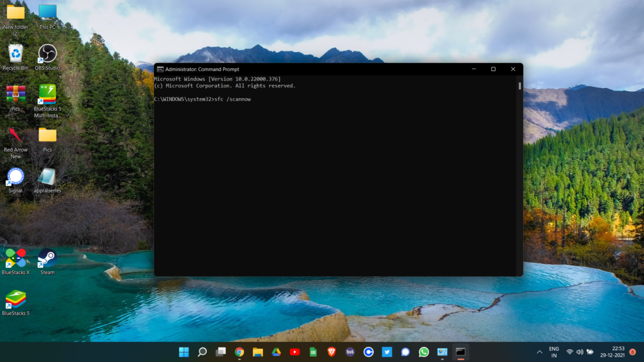Launch Steam from the desktop
This screenshot has width=644, height=362.
point(47,258)
